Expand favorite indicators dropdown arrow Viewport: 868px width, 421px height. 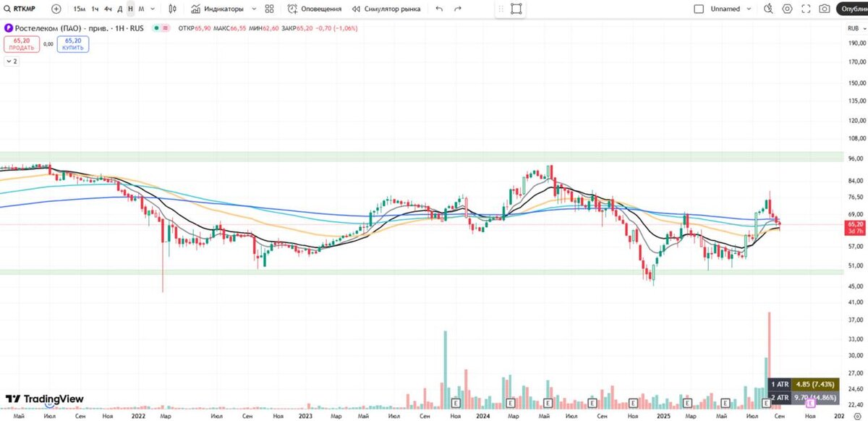pyautogui.click(x=253, y=9)
